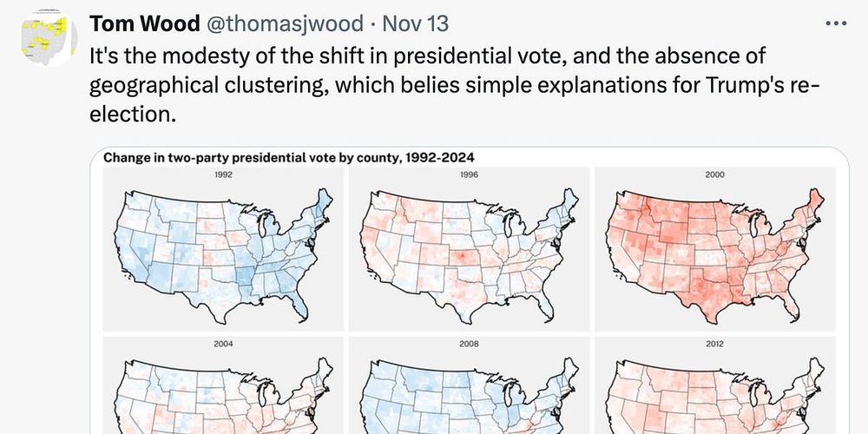Click the word "election." in tweet
This screenshot has height=434, width=868.
click(x=132, y=114)
